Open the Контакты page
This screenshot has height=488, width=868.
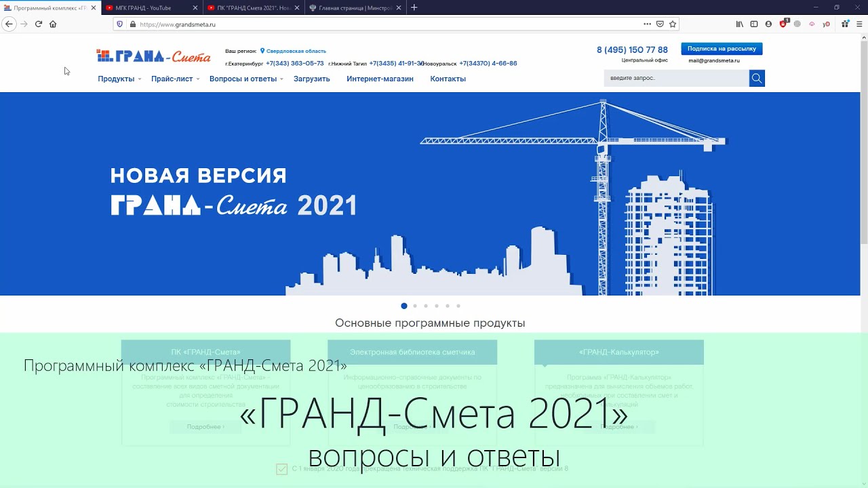(x=448, y=79)
